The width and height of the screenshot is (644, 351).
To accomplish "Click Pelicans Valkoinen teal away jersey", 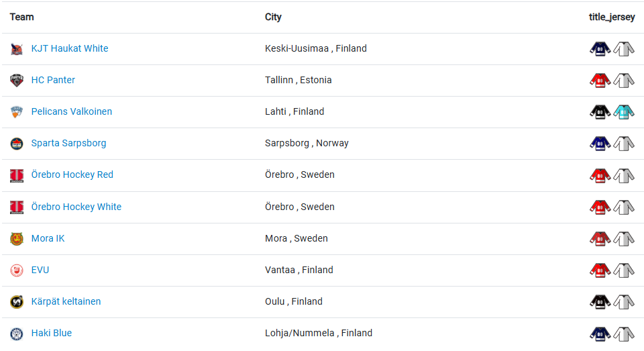I will pos(624,112).
